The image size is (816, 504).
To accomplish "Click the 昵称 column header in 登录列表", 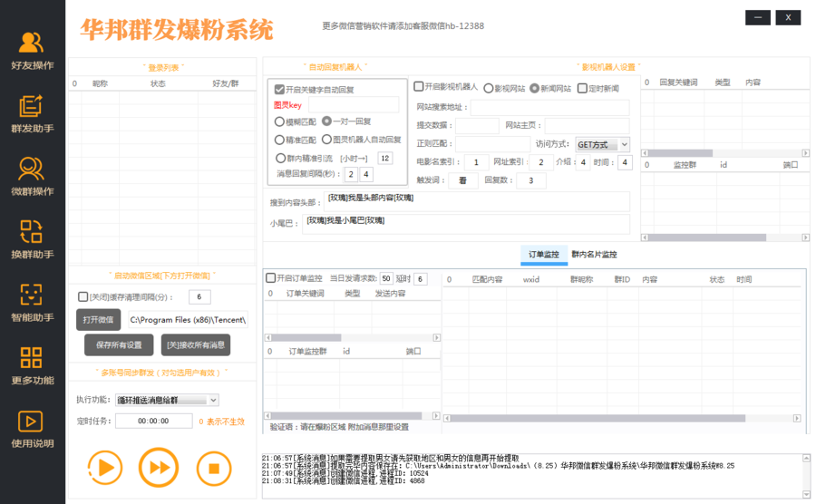I will [x=100, y=83].
